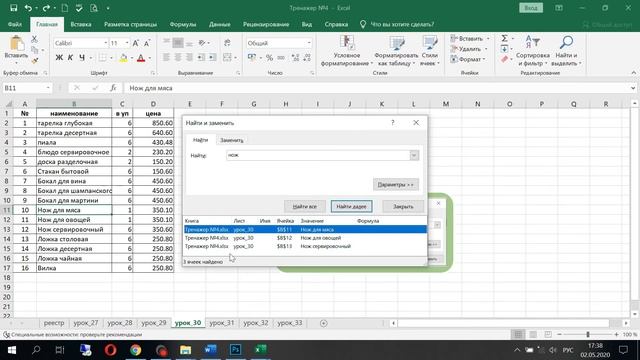Image resolution: width=640 pixels, height=360 pixels.
Task: Click the Найти text field in dialog
Action: coord(318,155)
